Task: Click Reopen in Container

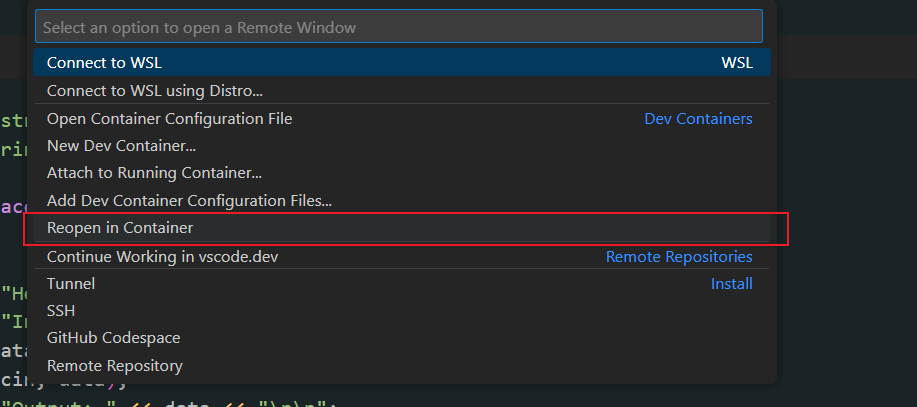Action: pyautogui.click(x=120, y=228)
